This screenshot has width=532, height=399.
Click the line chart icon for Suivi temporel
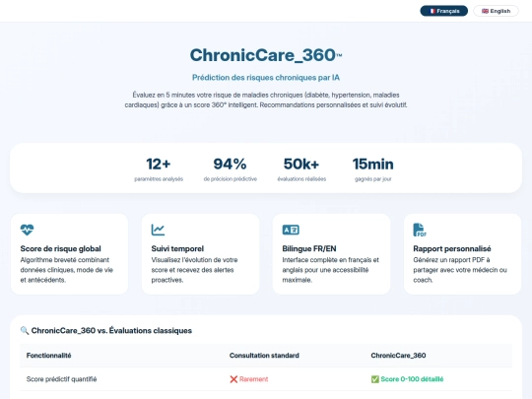(x=158, y=230)
